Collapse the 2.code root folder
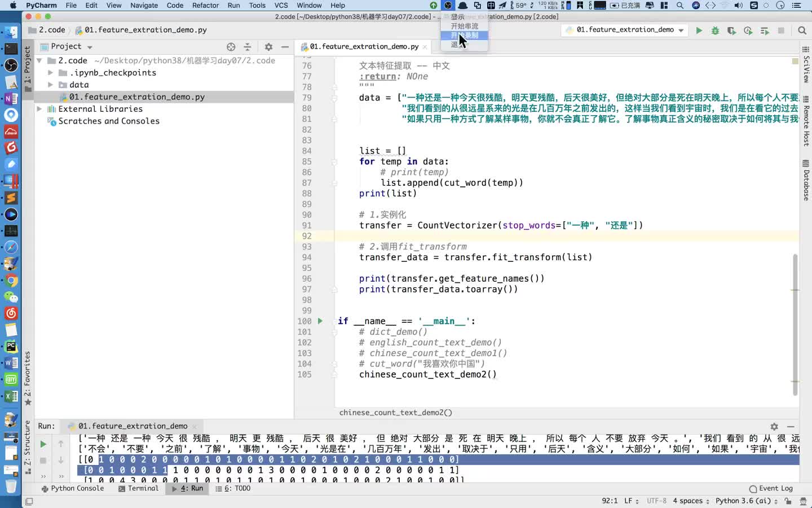 click(39, 60)
